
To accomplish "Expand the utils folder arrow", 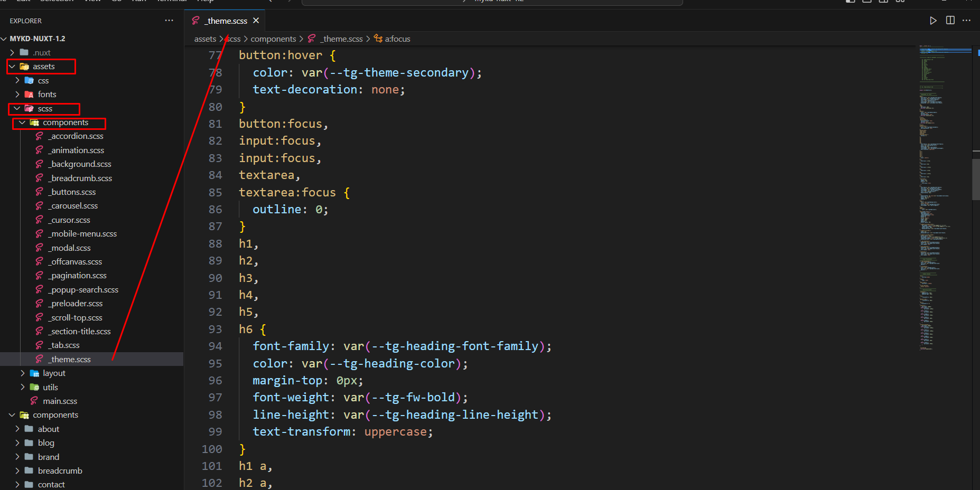I will [x=22, y=387].
